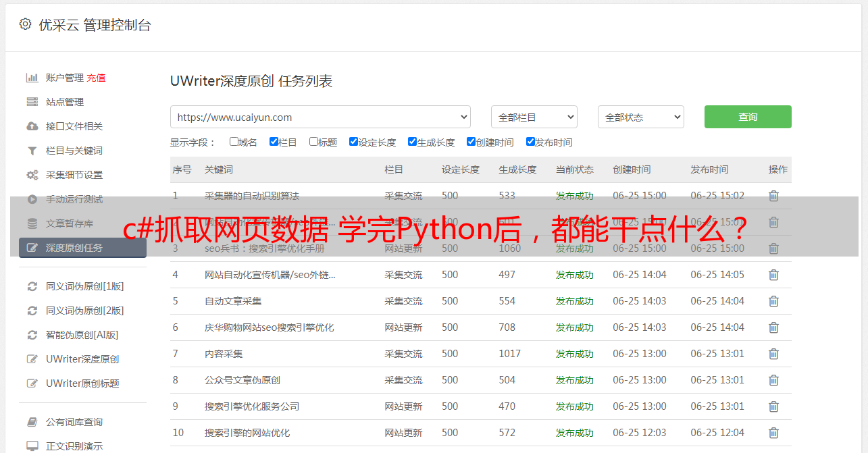Click the funnel icon next to 栏目与关键词
The image size is (868, 453).
[32, 151]
